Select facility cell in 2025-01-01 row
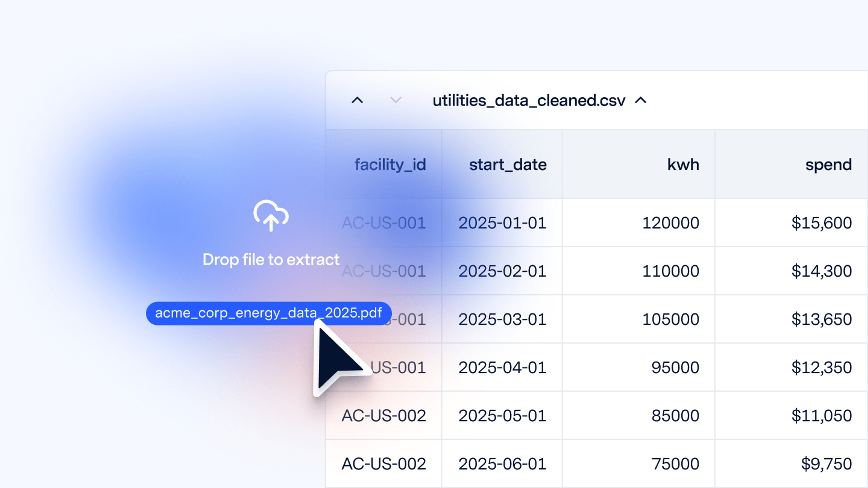The width and height of the screenshot is (868, 488). 383,223
